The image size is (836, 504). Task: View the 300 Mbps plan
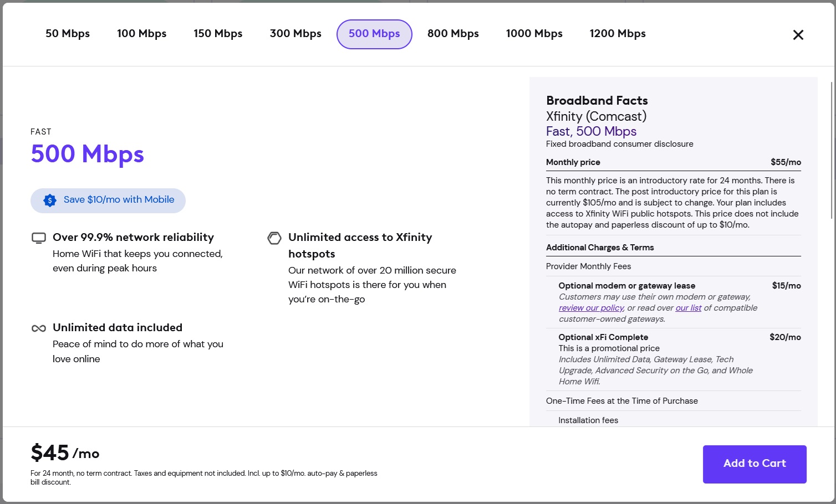295,34
